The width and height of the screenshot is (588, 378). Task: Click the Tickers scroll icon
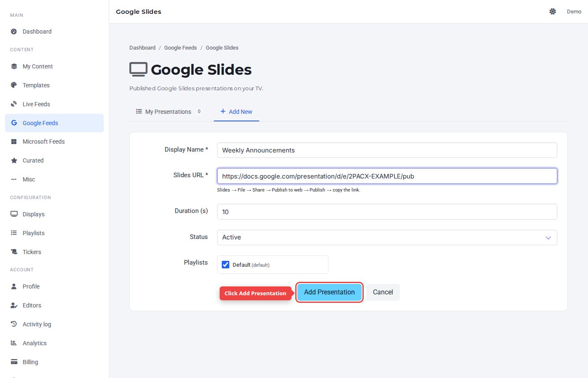click(x=14, y=252)
